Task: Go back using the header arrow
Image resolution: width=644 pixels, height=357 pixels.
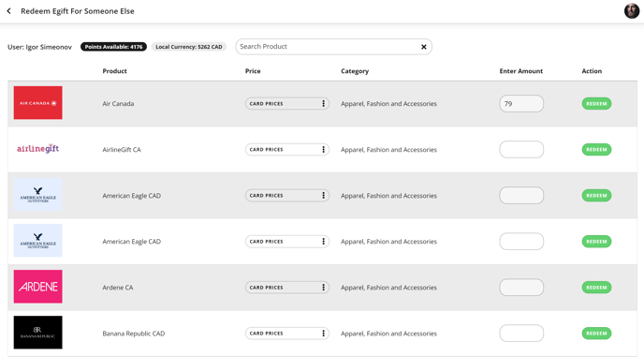Action: (x=8, y=11)
